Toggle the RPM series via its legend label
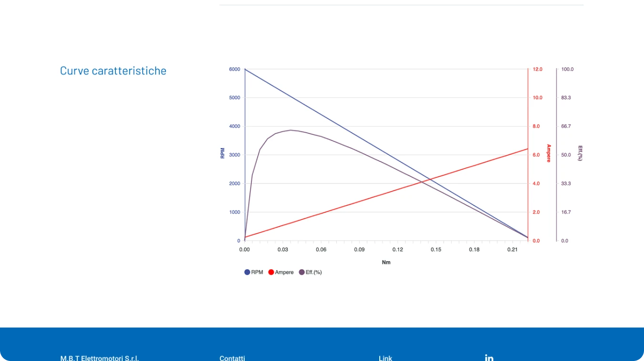The image size is (644, 361). point(257,272)
